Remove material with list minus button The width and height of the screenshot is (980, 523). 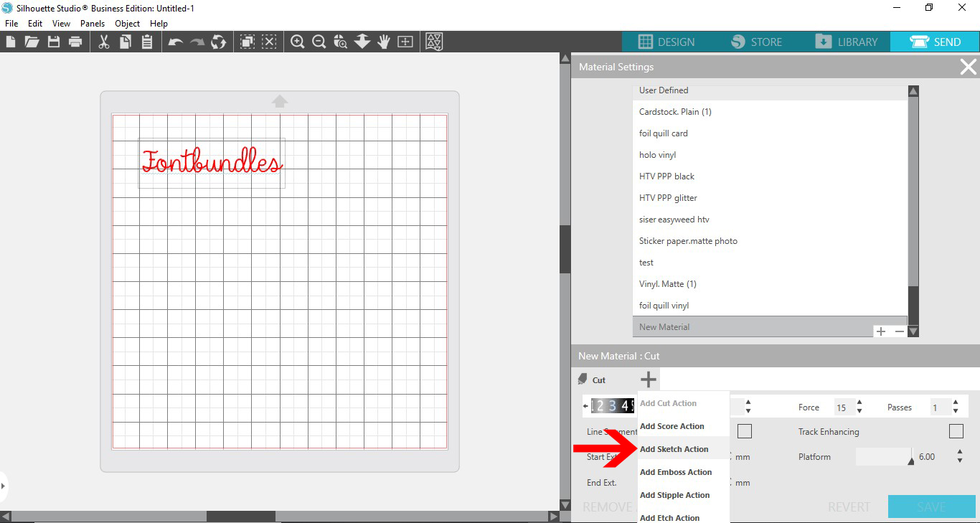899,331
